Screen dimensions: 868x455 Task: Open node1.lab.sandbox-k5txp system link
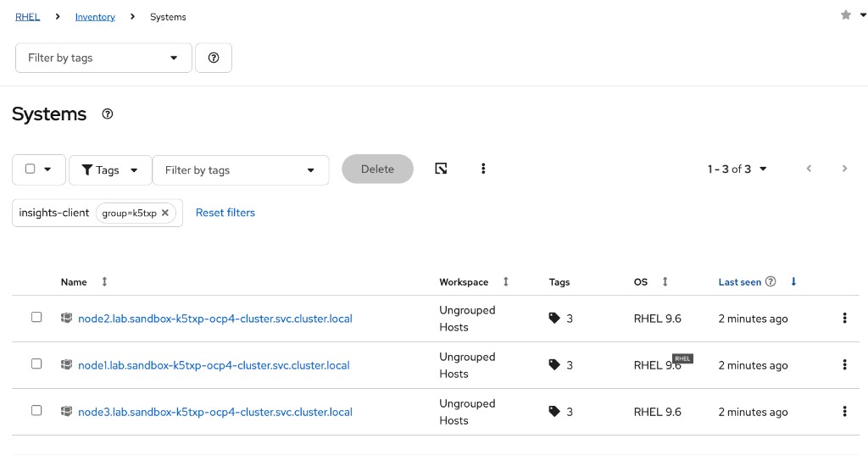(214, 365)
